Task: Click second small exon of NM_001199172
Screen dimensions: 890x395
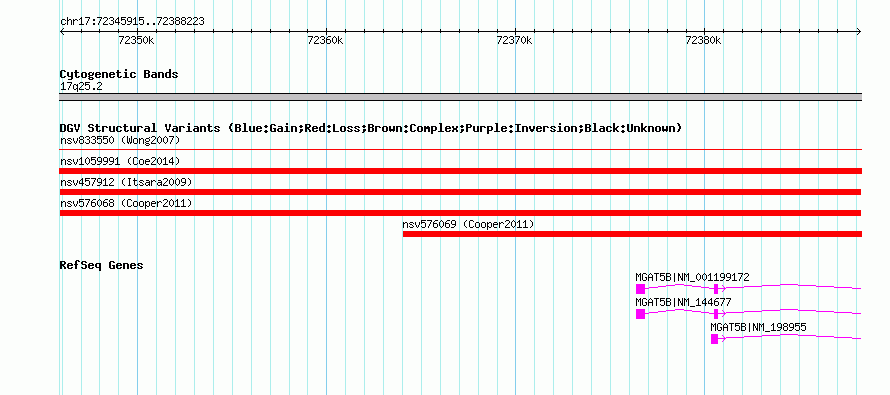Action: [716, 289]
